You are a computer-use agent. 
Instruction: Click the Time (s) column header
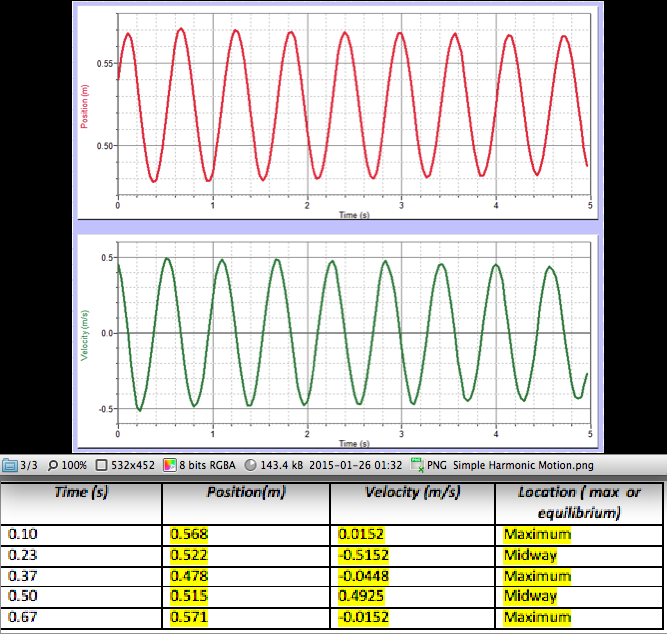pos(82,493)
